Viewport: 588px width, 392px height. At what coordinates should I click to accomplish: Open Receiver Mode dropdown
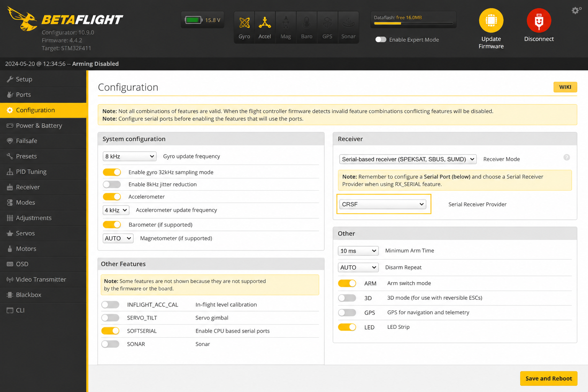(x=408, y=159)
